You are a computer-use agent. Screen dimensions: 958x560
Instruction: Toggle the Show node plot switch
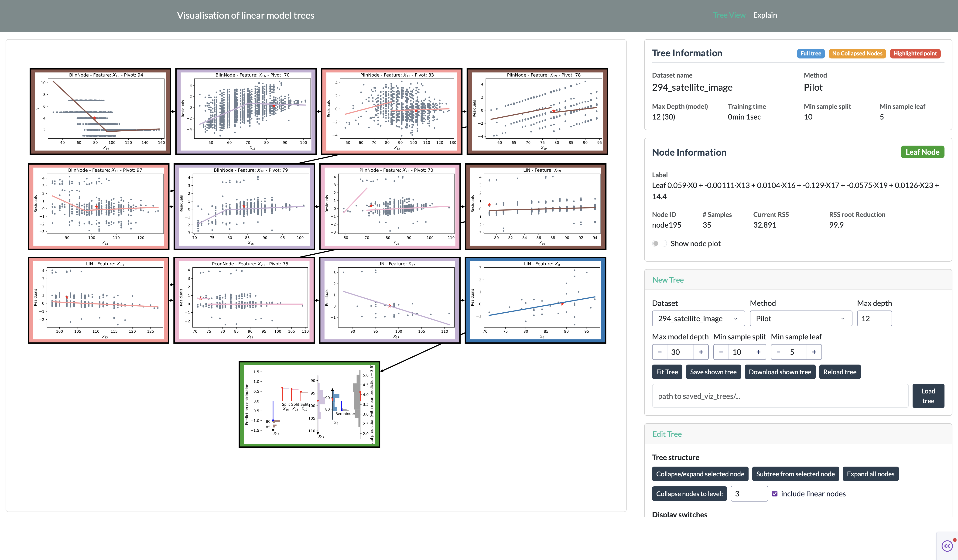[660, 243]
